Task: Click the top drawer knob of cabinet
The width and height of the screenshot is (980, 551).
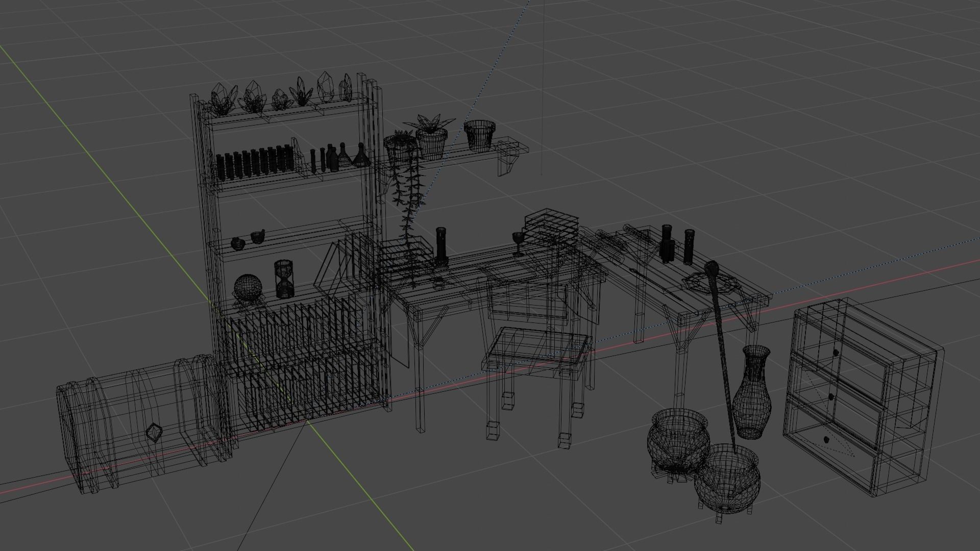Action: (836, 352)
